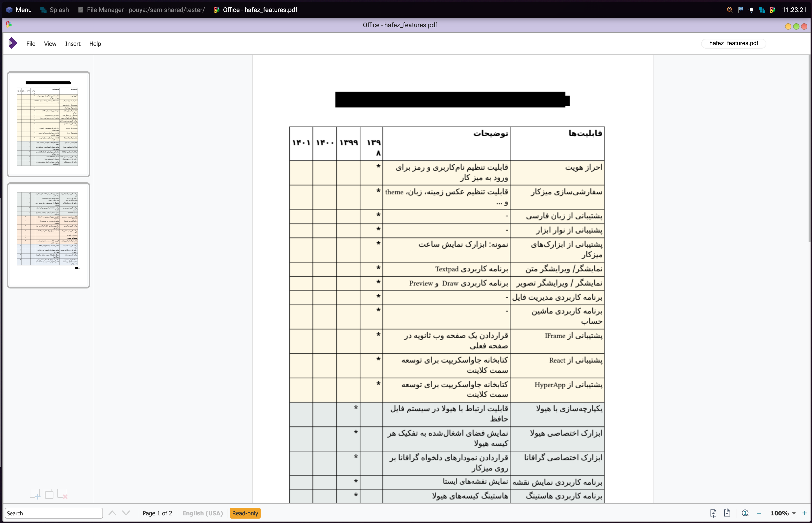Open the Insert menu
Viewport: 812px width, 523px height.
73,44
